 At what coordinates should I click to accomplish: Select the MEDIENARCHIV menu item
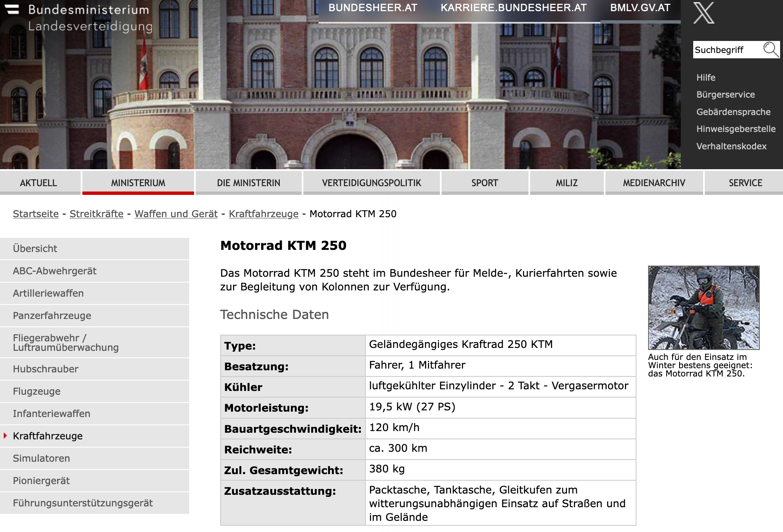654,183
